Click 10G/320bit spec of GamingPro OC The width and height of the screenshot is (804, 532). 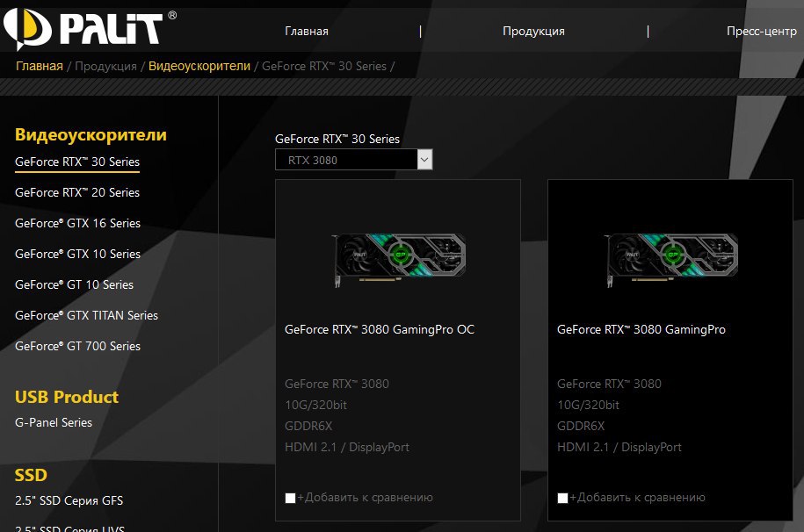[315, 406]
